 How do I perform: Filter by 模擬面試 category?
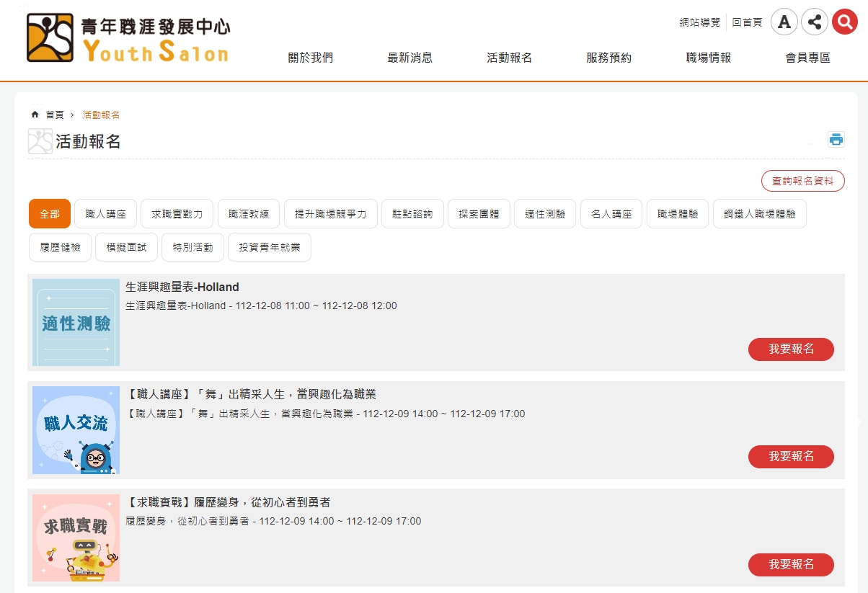click(x=126, y=247)
